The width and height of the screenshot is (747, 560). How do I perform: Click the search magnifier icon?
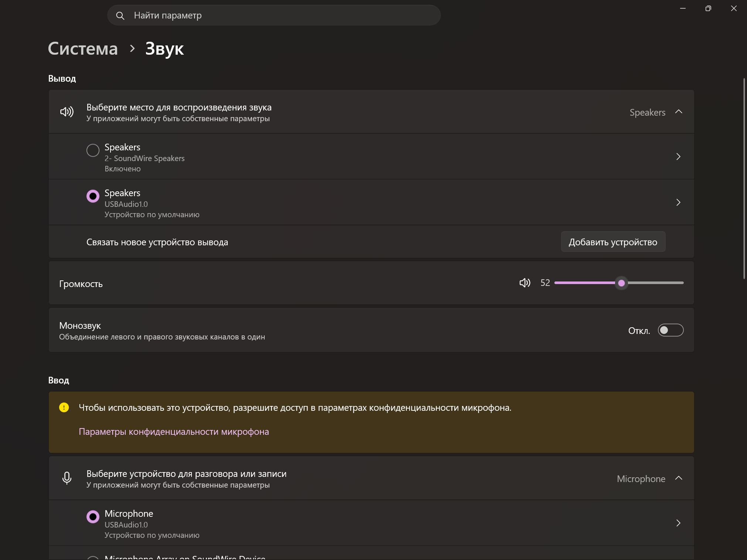[x=120, y=16]
